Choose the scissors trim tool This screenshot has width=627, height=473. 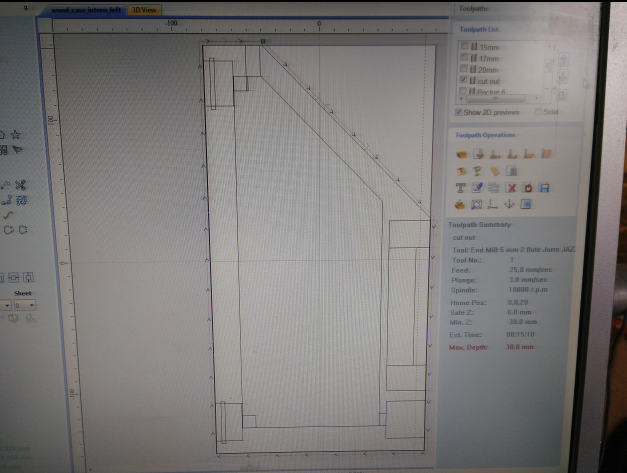point(20,185)
